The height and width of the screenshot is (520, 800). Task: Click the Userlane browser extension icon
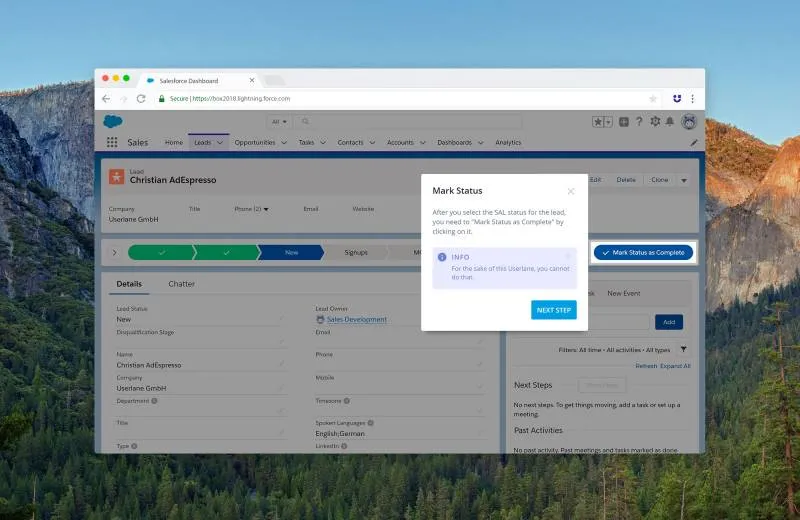tap(677, 98)
